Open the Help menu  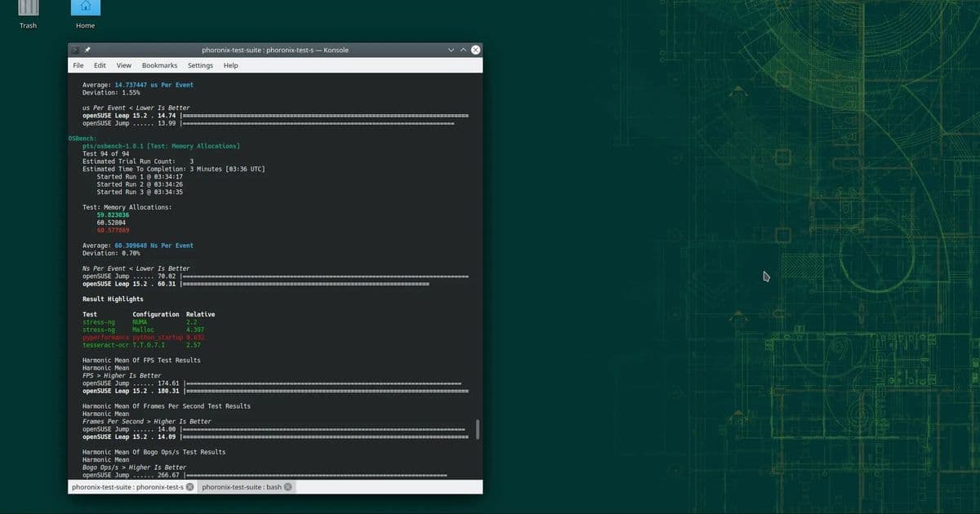click(230, 64)
